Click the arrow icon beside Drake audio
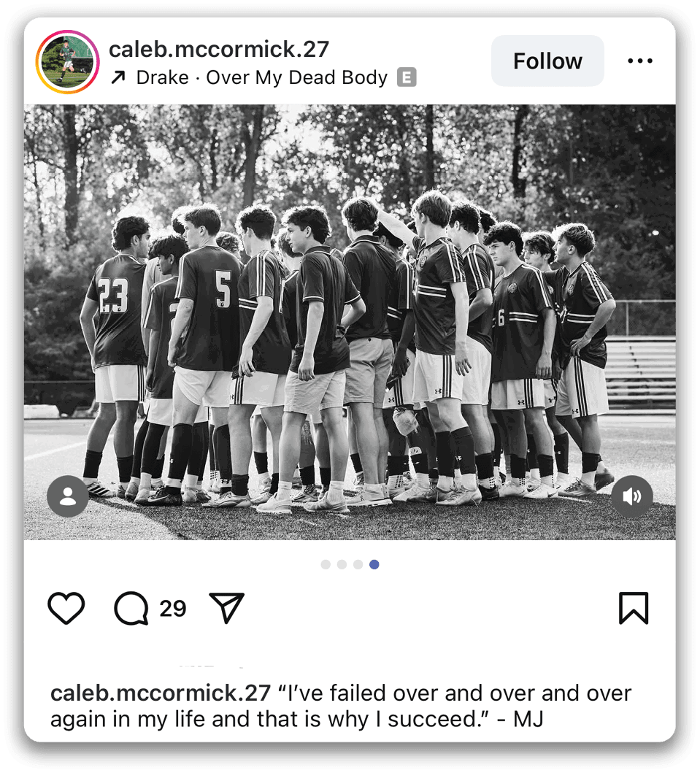 118,77
